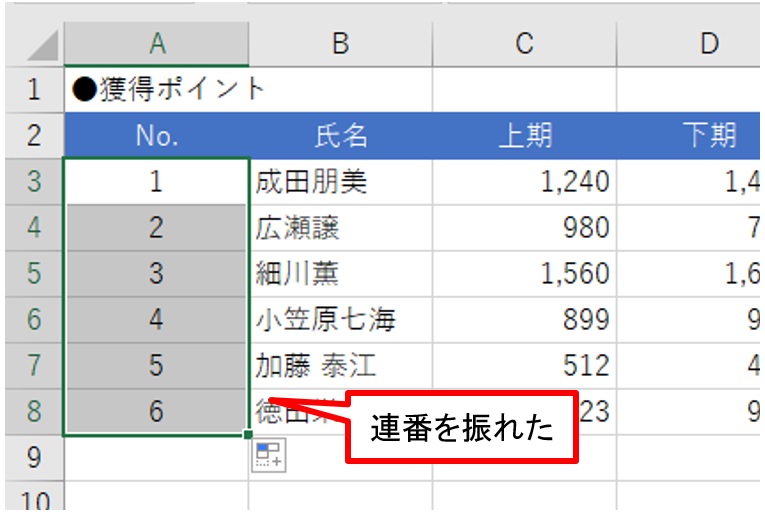Select column B header

[x=341, y=43]
